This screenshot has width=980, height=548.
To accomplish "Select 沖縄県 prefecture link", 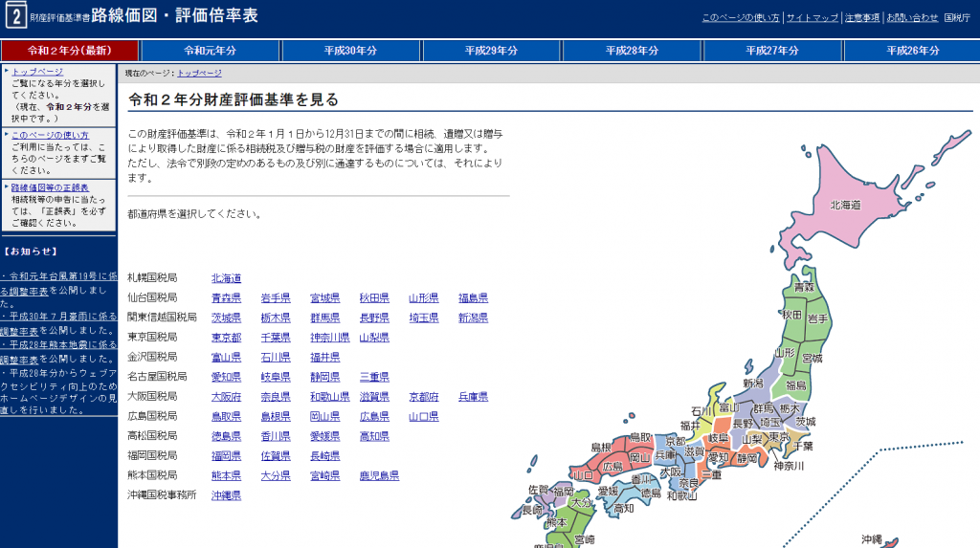I will coord(226,495).
